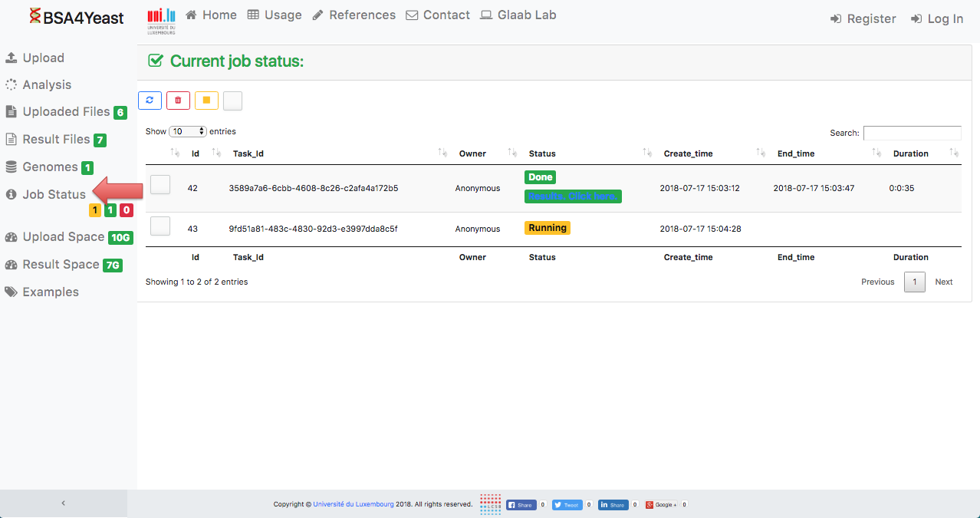Click into the table Search field
Image resolution: width=980 pixels, height=518 pixels.
coord(912,133)
